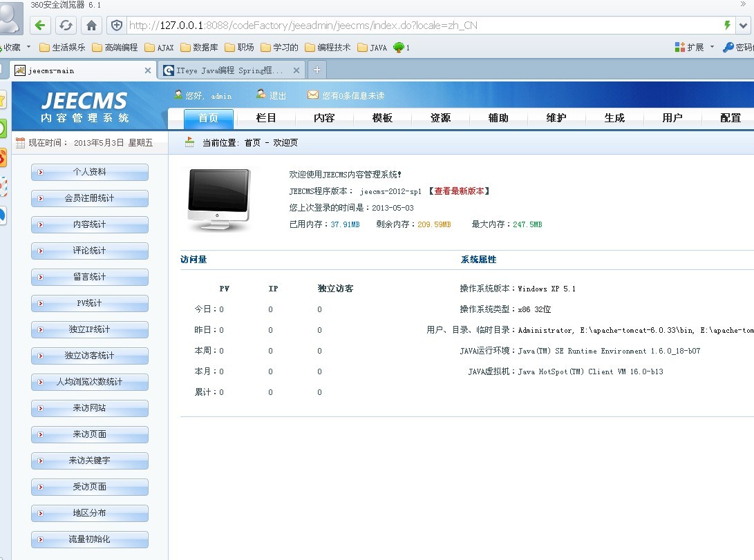
Task: Click the browser back arrow button
Action: pyautogui.click(x=40, y=25)
